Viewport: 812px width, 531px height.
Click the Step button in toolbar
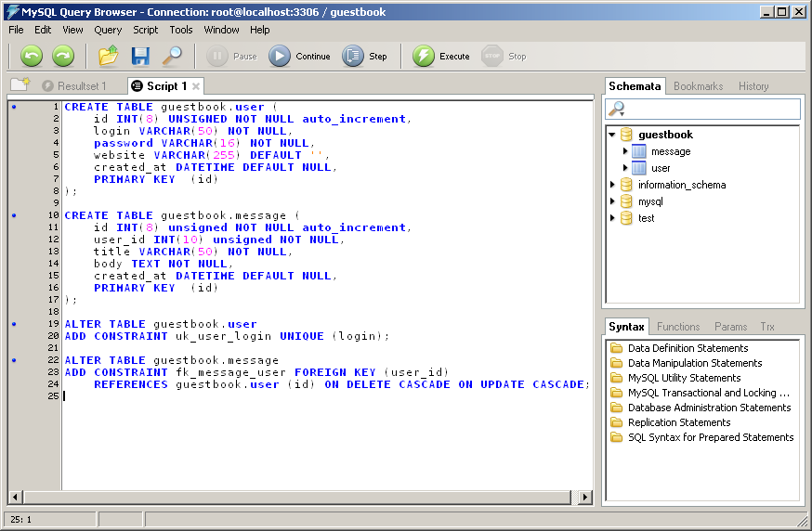(x=365, y=57)
